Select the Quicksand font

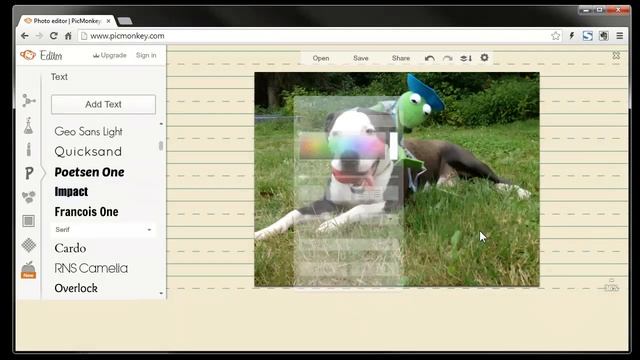tap(88, 151)
